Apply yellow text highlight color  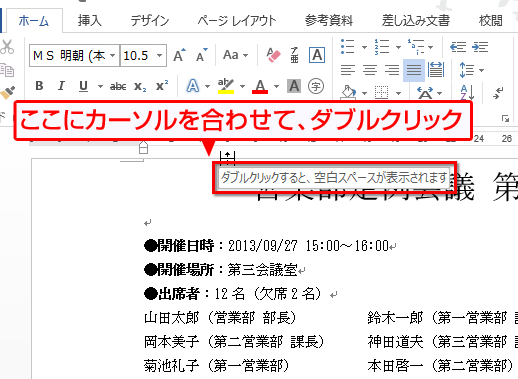coord(226,86)
